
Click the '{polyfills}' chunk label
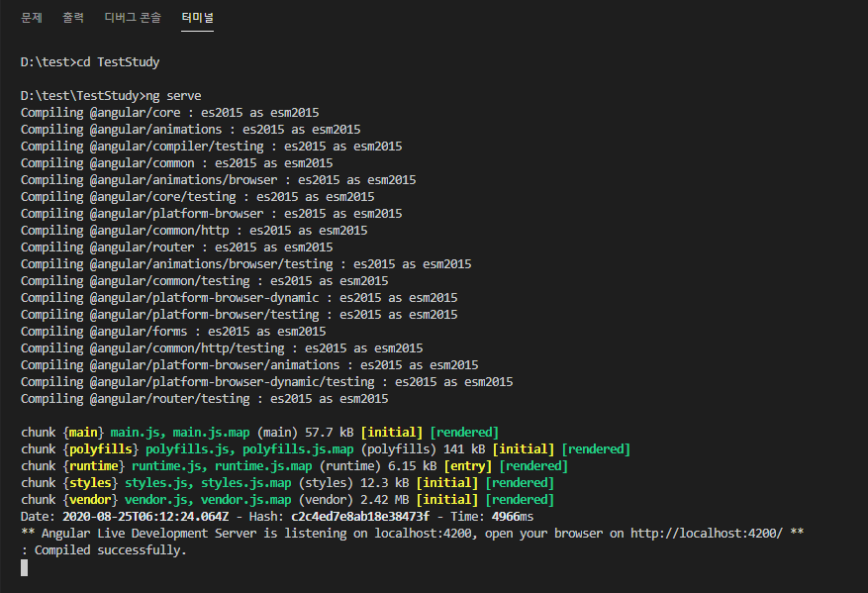101,449
